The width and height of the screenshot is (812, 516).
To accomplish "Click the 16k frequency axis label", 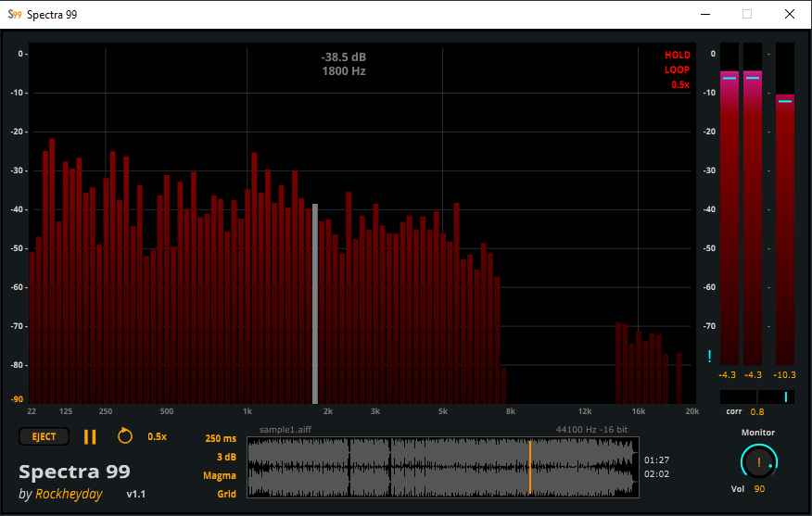I will (x=639, y=411).
